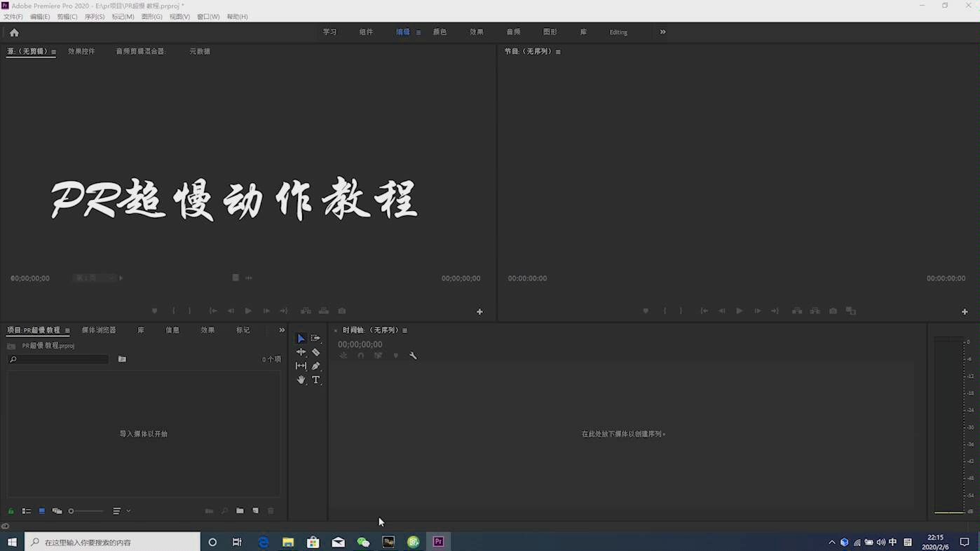The height and width of the screenshot is (551, 980).
Task: Select the Pen tool
Action: point(315,365)
